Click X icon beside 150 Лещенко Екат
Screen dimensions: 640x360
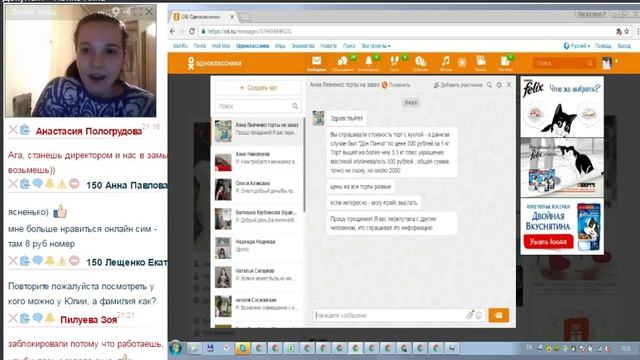pyautogui.click(x=13, y=260)
